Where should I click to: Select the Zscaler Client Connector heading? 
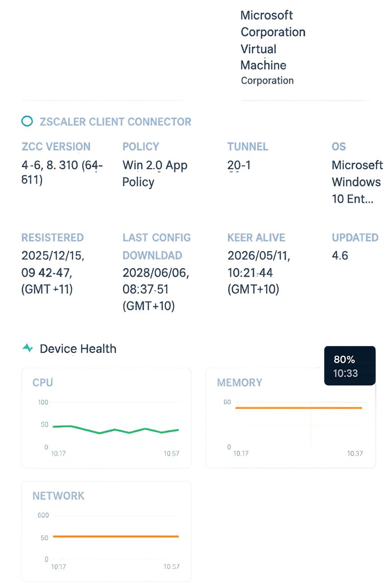click(116, 122)
